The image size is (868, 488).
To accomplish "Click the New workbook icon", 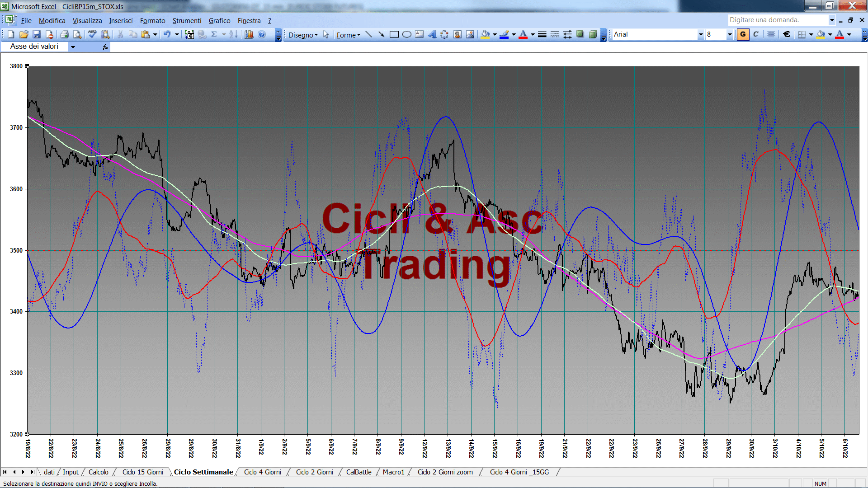I will (11, 34).
